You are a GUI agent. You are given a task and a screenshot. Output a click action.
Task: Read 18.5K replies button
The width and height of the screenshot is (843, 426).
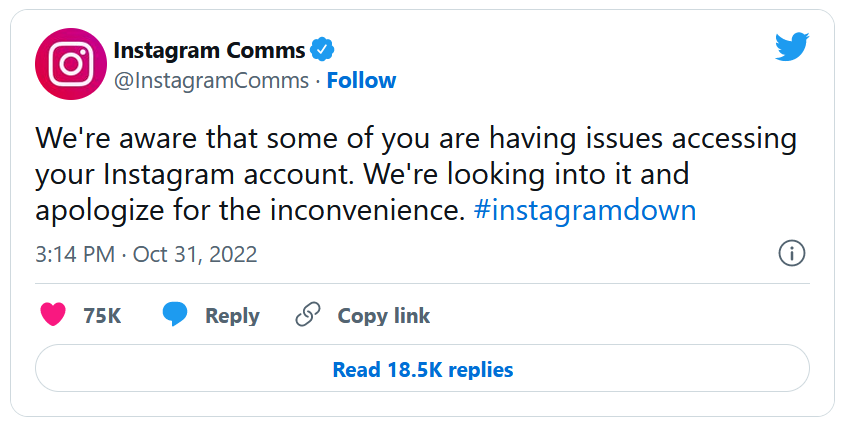click(x=422, y=369)
